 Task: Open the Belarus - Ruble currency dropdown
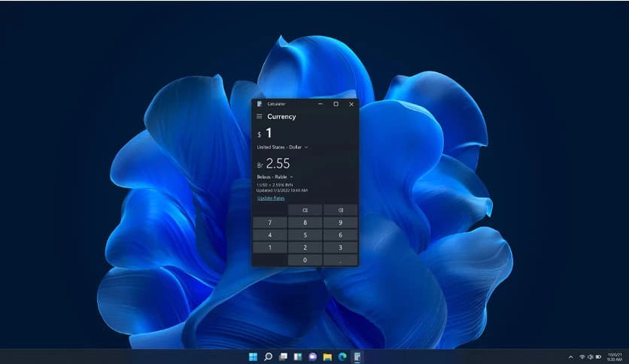tap(275, 177)
